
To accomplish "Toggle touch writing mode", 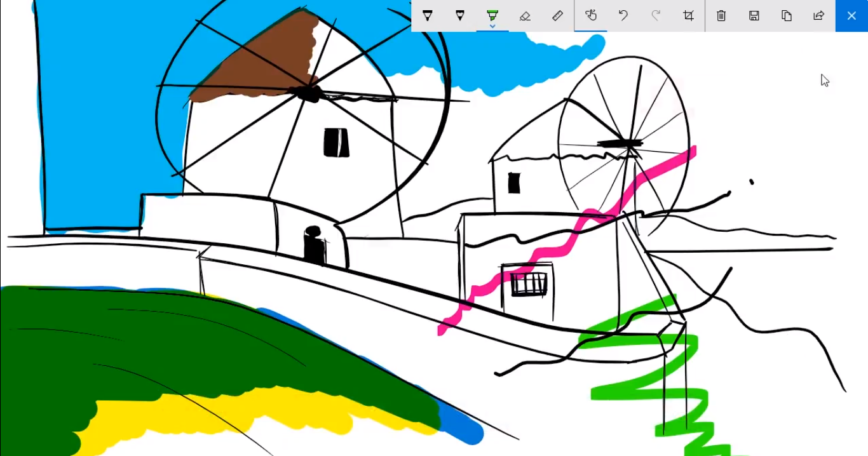I will click(591, 16).
